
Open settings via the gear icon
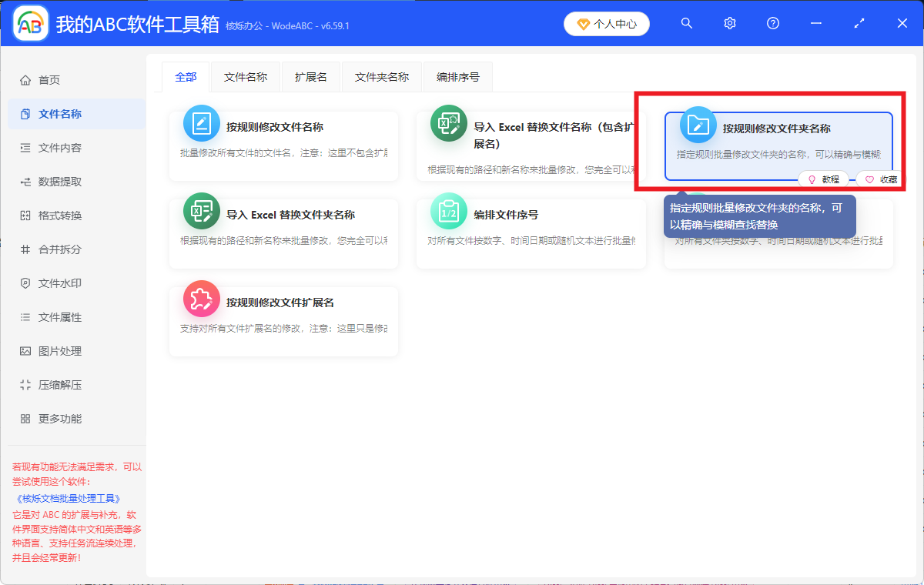point(729,23)
